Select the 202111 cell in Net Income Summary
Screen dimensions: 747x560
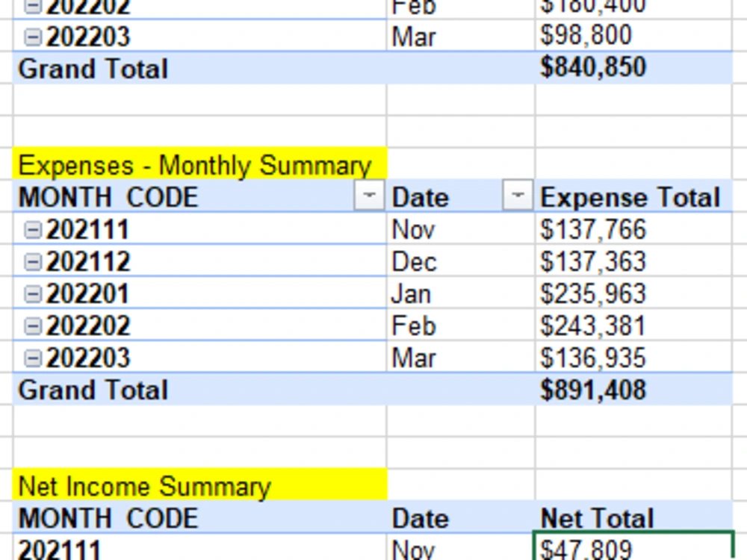click(199, 547)
